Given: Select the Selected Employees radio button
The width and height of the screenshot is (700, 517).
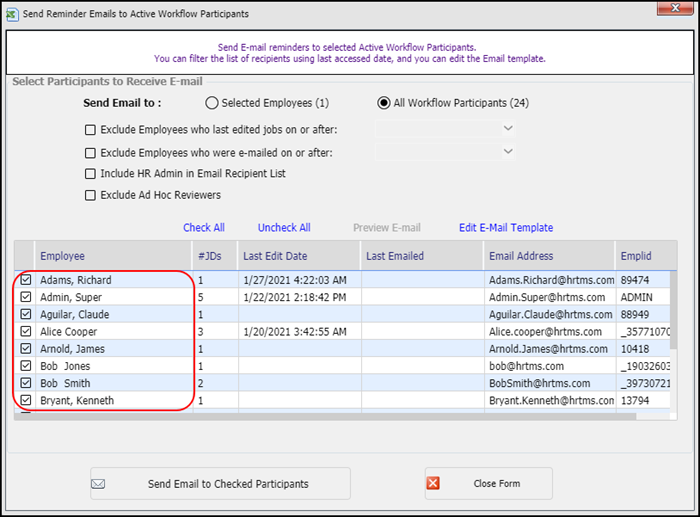Looking at the screenshot, I should click(x=211, y=103).
